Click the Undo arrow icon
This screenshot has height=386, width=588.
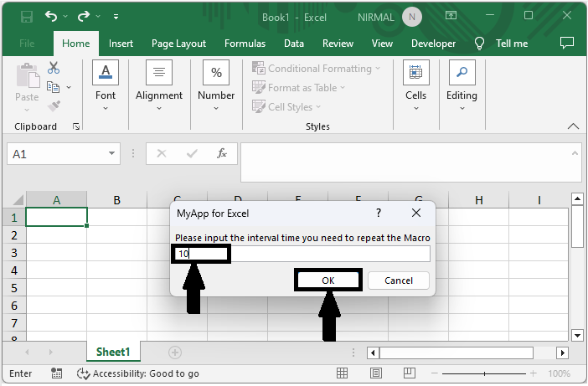52,16
